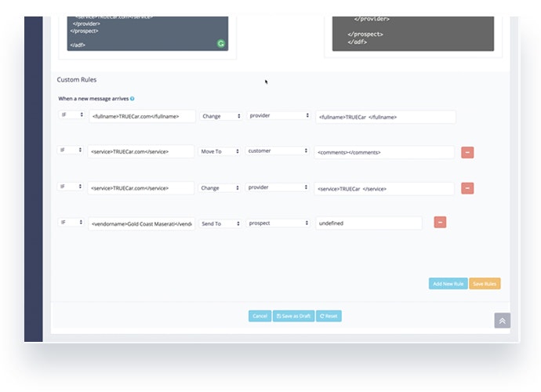Click the 'Custom Rules' heading text
541x392 pixels.
77,80
